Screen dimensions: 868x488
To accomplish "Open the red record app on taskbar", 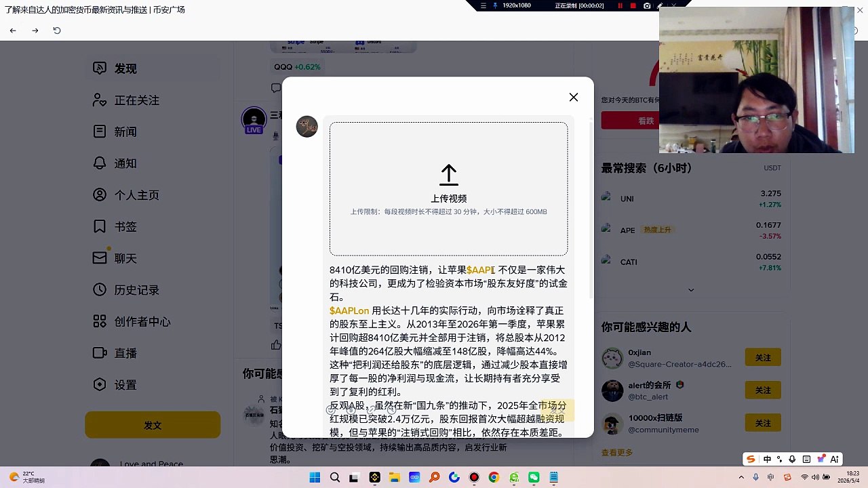I will (474, 477).
